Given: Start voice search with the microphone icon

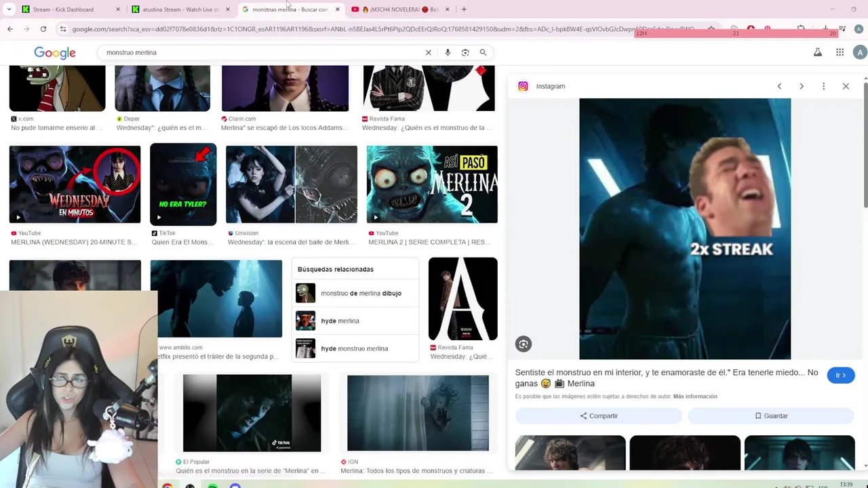Looking at the screenshot, I should click(448, 52).
